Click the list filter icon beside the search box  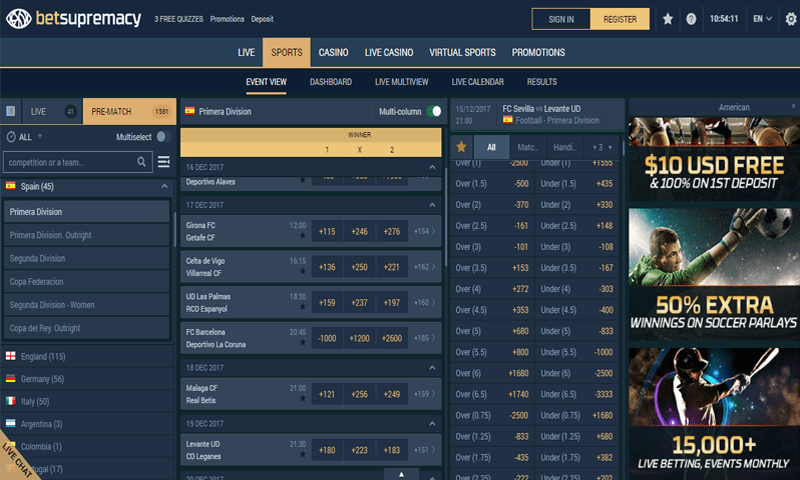[x=164, y=162]
